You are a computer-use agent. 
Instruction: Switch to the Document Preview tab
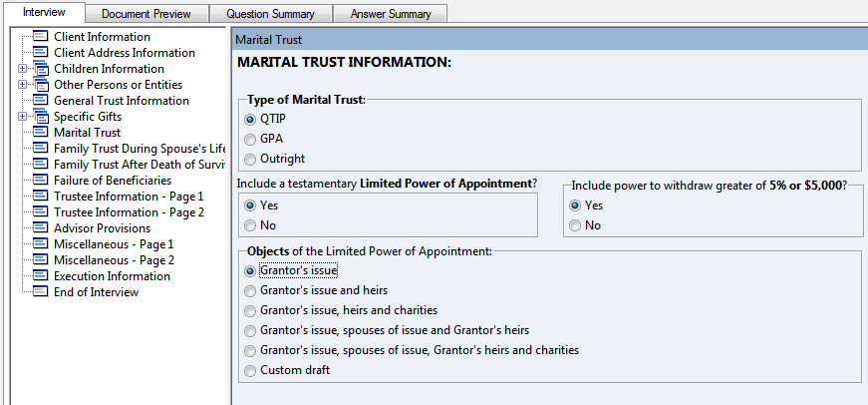pyautogui.click(x=146, y=14)
